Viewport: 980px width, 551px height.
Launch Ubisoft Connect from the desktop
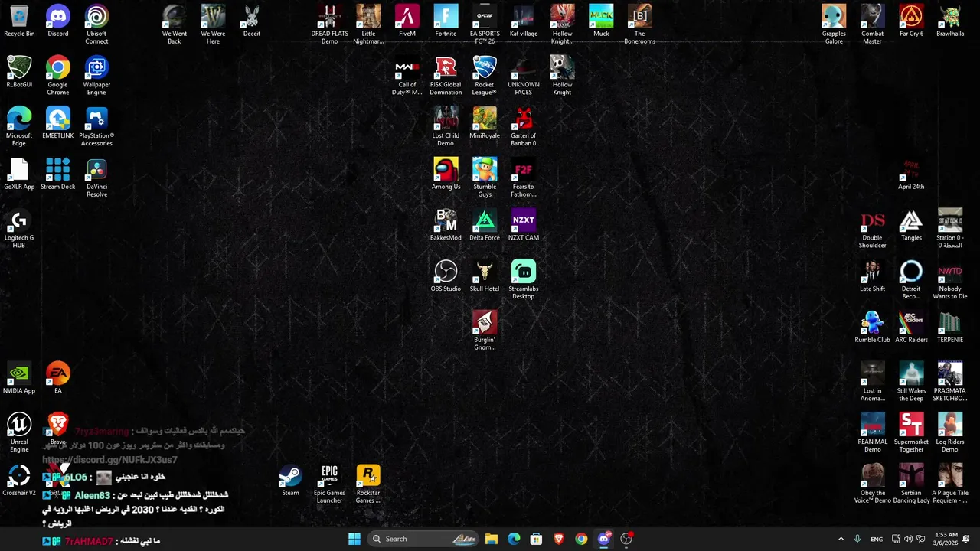[x=96, y=24]
